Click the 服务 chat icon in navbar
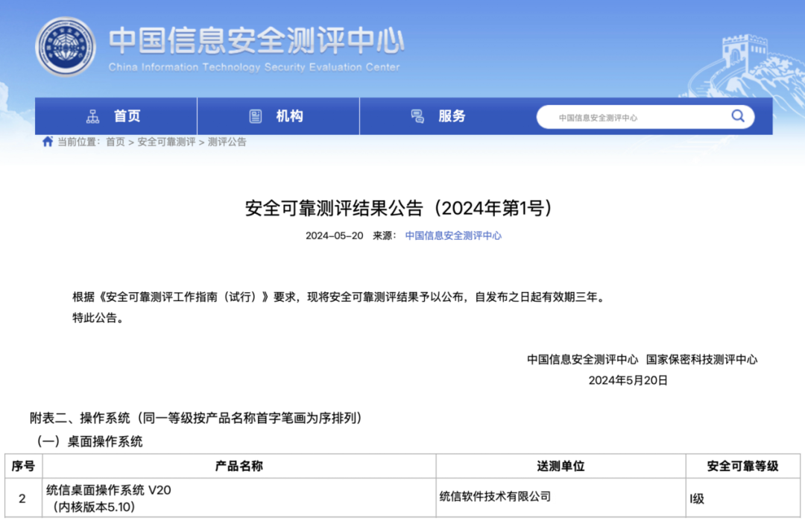 coord(417,116)
